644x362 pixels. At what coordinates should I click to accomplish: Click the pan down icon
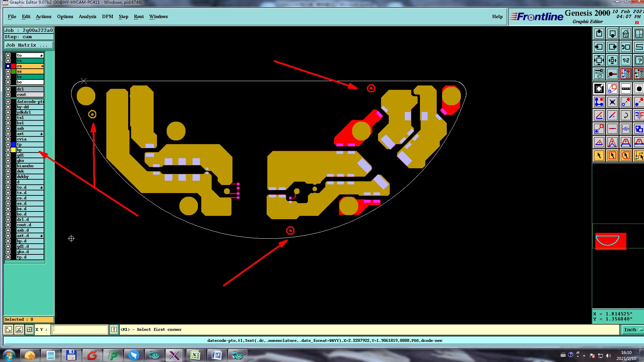(x=612, y=34)
